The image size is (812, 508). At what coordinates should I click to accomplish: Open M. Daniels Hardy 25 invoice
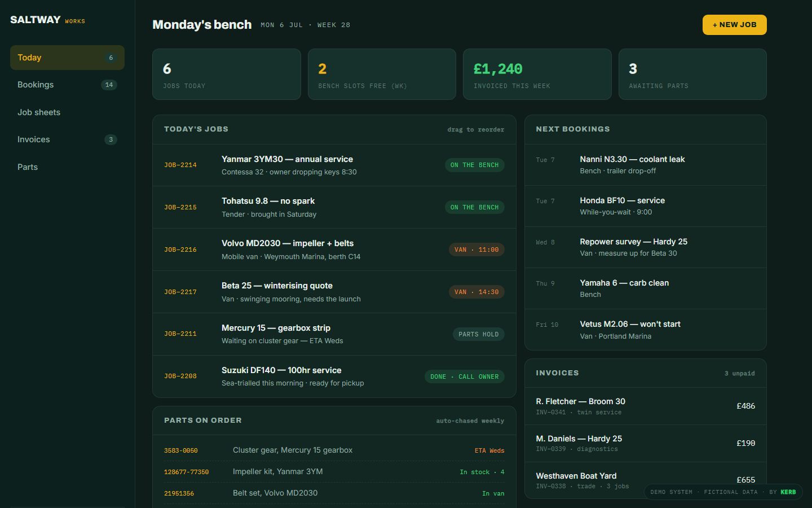coord(646,444)
